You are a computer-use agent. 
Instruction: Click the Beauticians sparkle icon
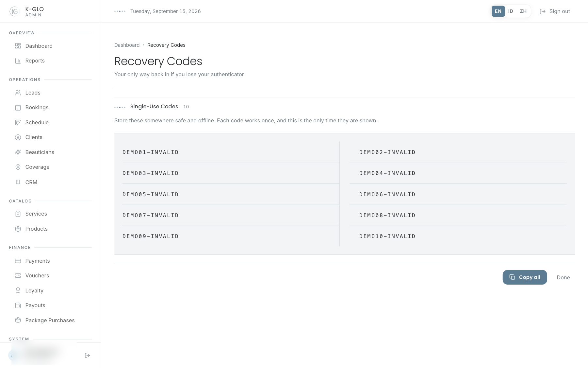[18, 152]
